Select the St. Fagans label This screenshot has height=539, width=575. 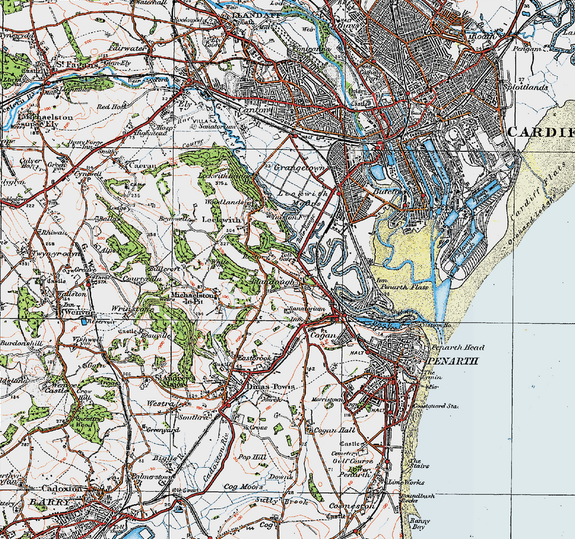[x=77, y=65]
